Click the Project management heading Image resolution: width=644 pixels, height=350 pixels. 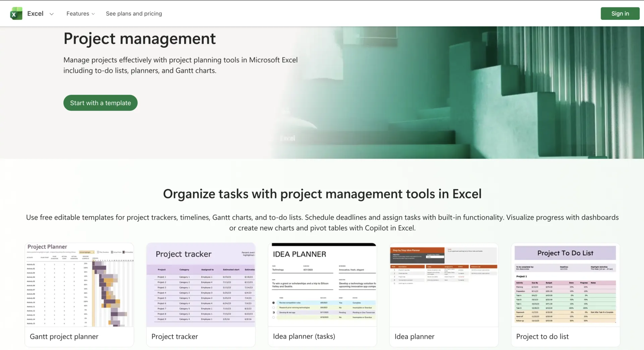coord(140,39)
